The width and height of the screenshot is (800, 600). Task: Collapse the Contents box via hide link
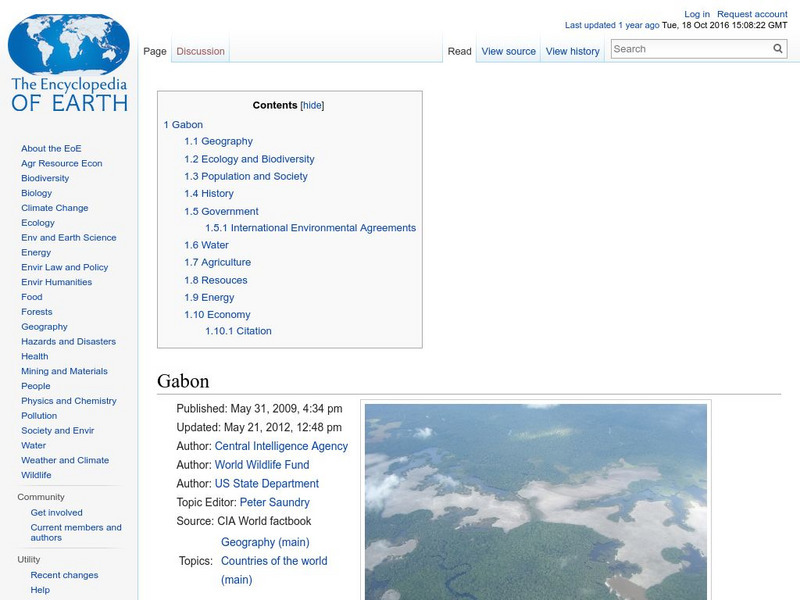313,103
